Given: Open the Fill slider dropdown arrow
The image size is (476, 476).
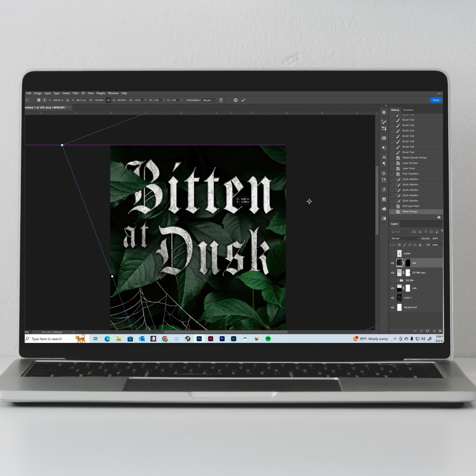Looking at the screenshot, I should point(441,245).
